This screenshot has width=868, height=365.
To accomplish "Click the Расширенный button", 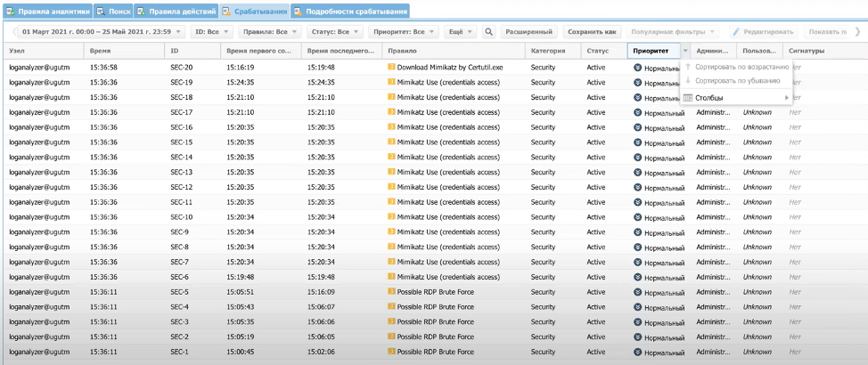I will coord(528,32).
